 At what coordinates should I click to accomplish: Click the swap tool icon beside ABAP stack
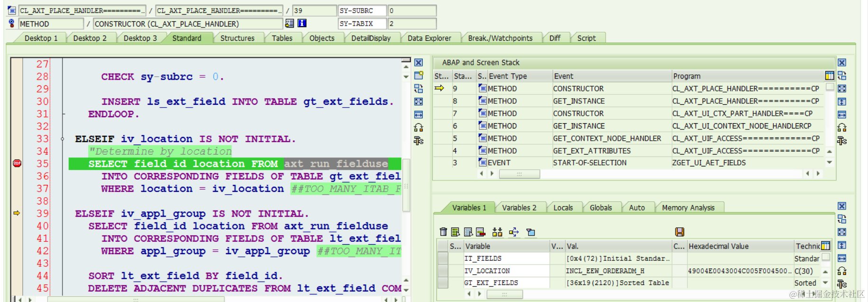(x=842, y=75)
